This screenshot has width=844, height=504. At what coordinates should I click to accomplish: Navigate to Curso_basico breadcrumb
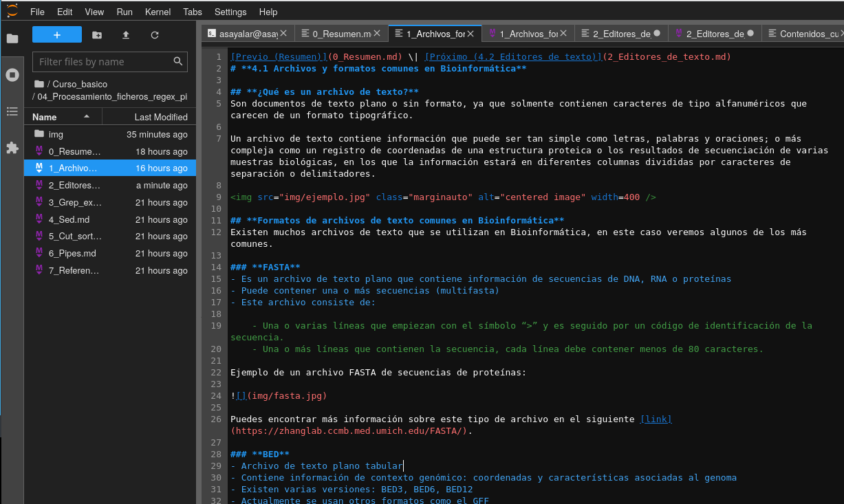80,84
